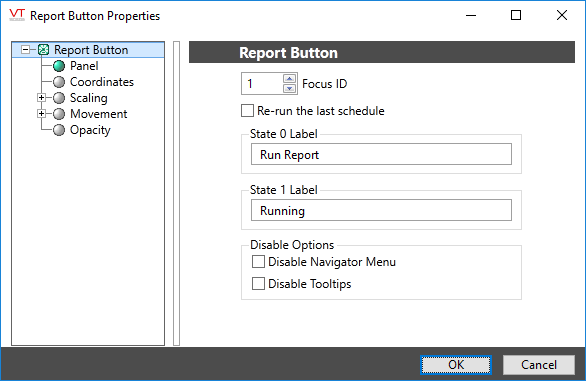Check Disable Navigator Menu option
Viewport: 586px width, 381px height.
coord(258,262)
